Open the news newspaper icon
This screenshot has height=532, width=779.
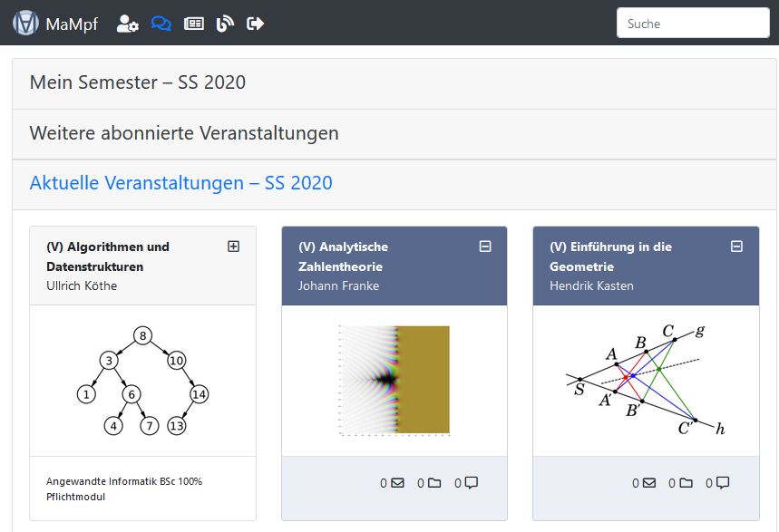tap(194, 24)
